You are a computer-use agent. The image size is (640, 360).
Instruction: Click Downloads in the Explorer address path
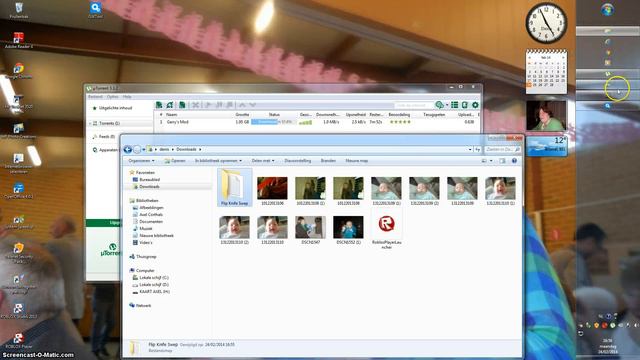(x=186, y=149)
